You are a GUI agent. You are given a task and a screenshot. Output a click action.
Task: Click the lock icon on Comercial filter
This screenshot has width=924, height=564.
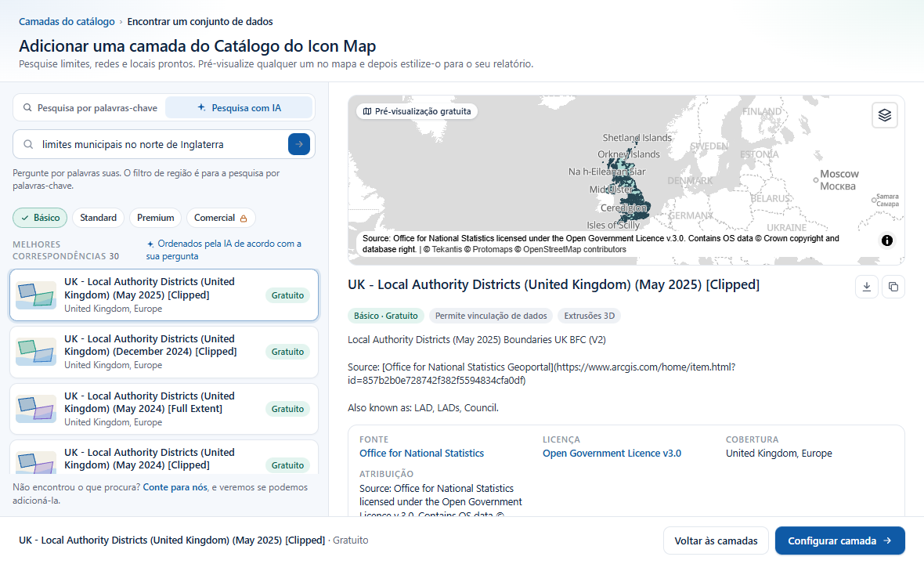[244, 218]
